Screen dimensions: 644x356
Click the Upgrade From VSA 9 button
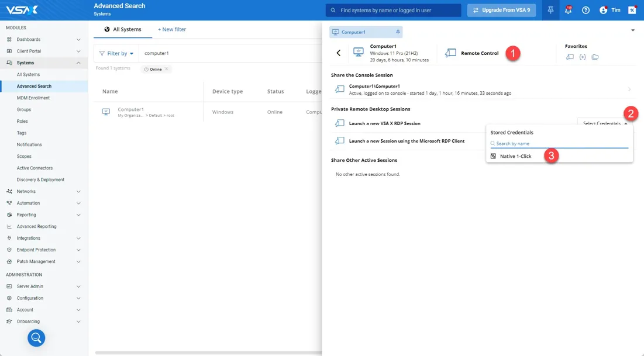(501, 10)
